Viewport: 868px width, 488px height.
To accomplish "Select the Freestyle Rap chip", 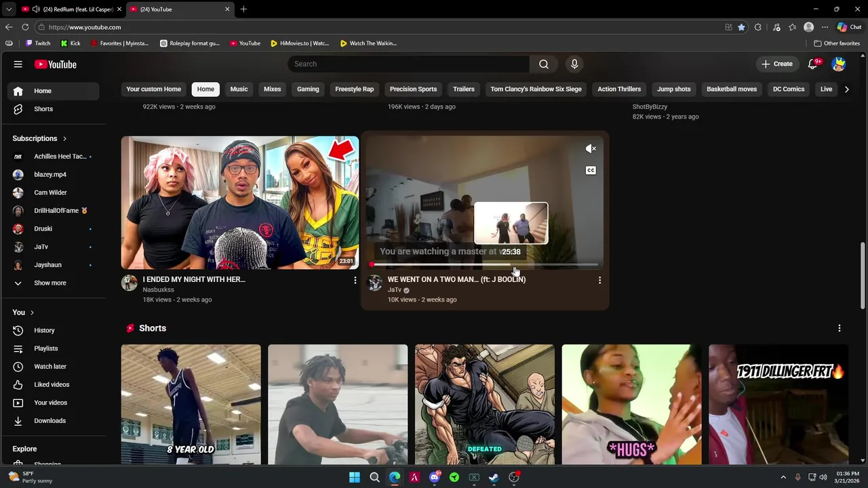I will point(354,89).
